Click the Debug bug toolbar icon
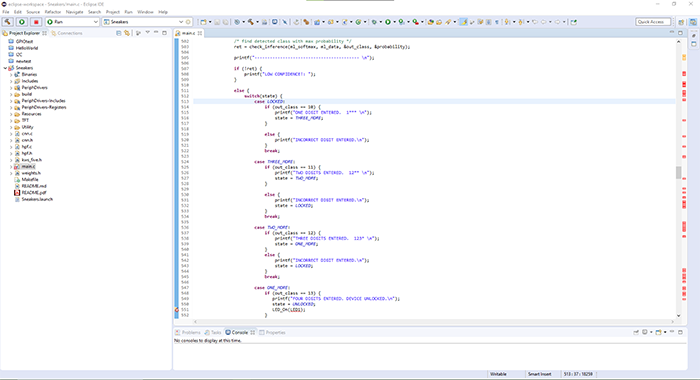 374,22
